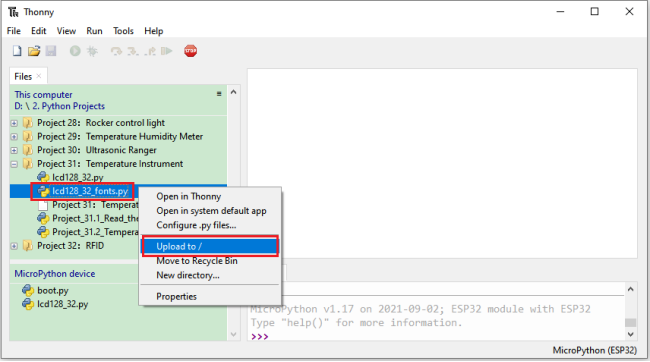Select Upload to / in context menu
Screen dimensions: 650x362
pos(210,246)
